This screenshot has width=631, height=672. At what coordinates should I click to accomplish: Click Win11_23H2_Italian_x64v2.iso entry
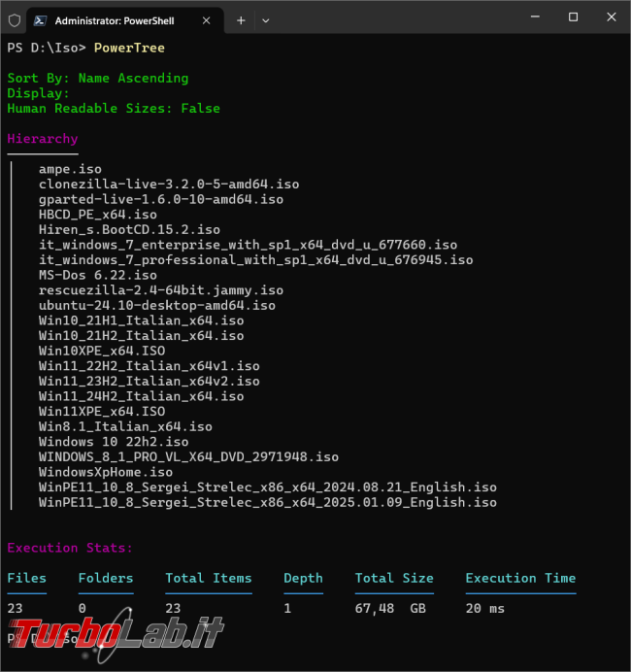click(x=149, y=381)
